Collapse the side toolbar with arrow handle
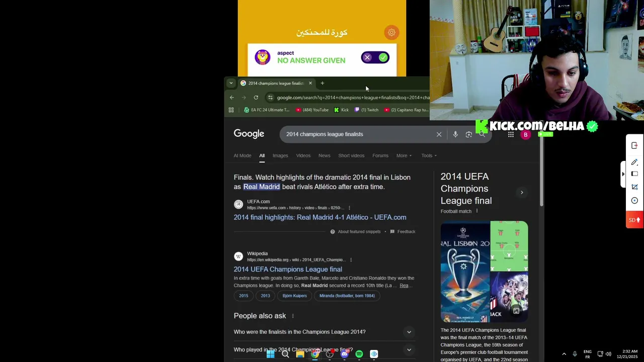This screenshot has width=644, height=362. click(623, 174)
